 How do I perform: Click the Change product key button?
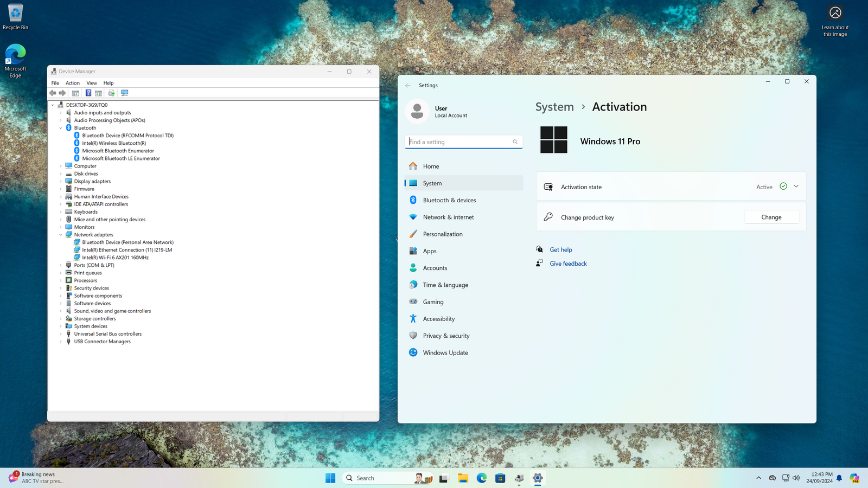771,217
